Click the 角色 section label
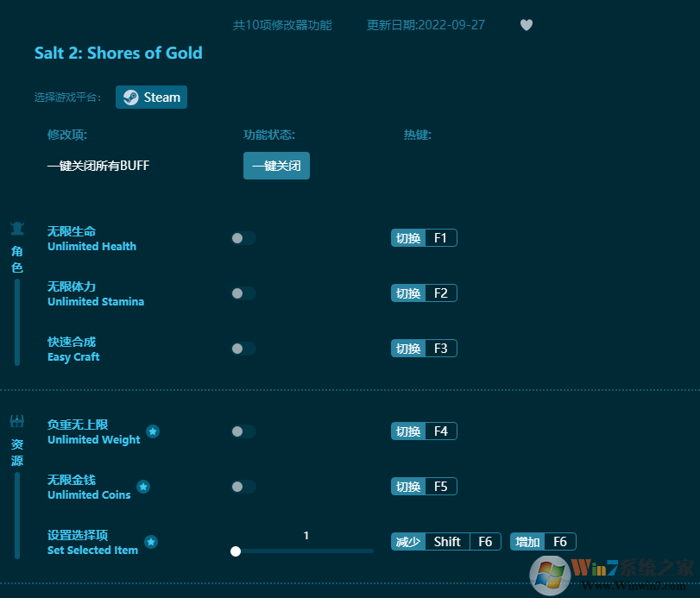Screen dimensions: 700x598 tap(17, 259)
